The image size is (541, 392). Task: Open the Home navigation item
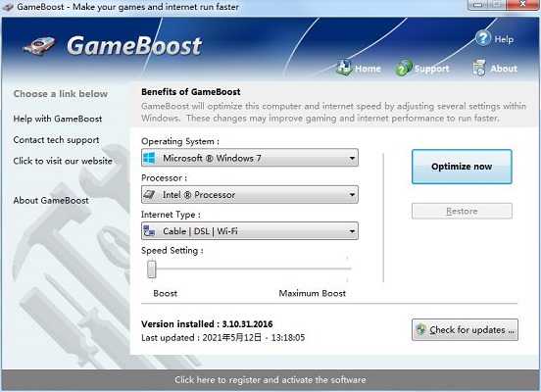pos(358,68)
